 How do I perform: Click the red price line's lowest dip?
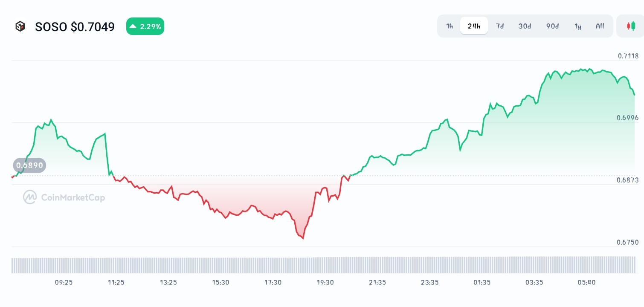[x=303, y=238]
